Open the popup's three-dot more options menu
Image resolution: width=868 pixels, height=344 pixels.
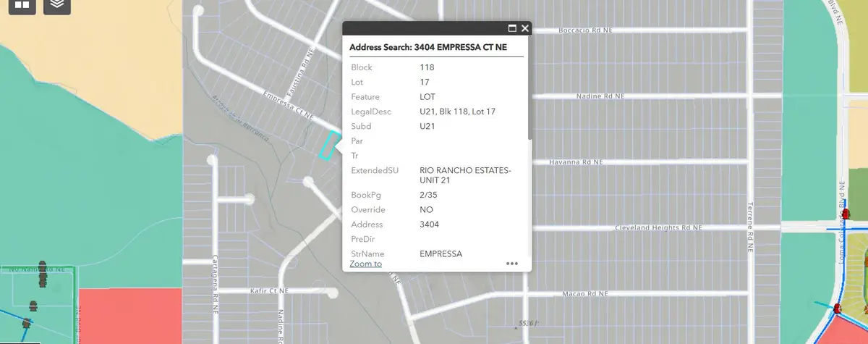click(512, 264)
